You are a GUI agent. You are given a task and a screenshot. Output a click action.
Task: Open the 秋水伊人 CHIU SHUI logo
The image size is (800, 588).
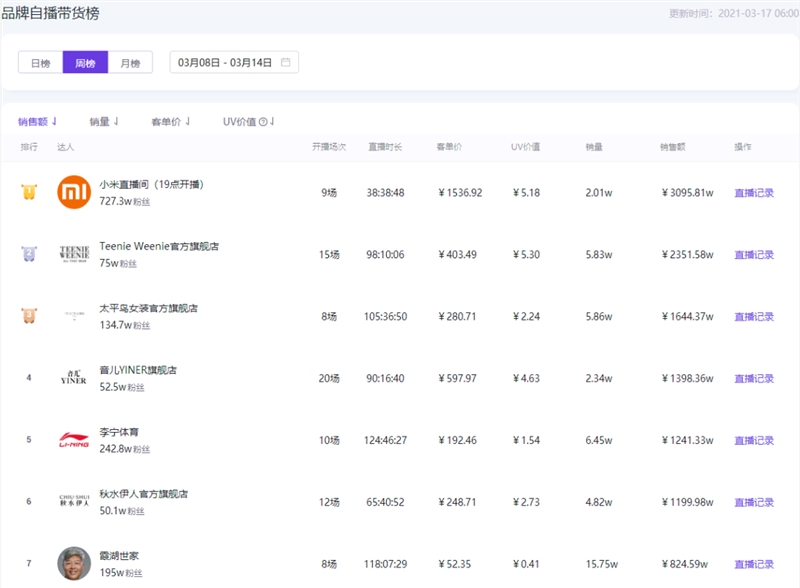pyautogui.click(x=74, y=501)
